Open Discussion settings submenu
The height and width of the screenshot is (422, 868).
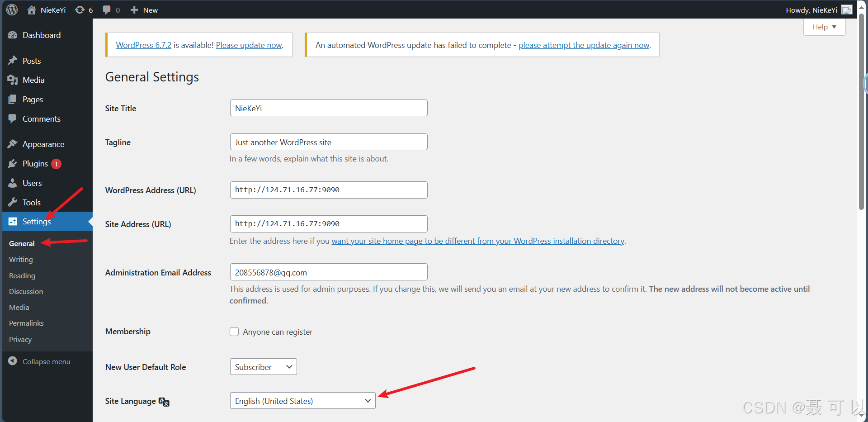(x=26, y=292)
